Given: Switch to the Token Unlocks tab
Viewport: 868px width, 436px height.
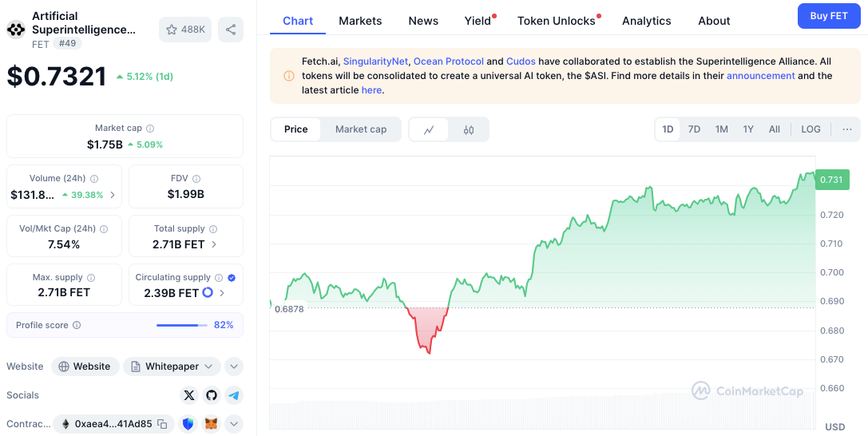Looking at the screenshot, I should [x=557, y=21].
